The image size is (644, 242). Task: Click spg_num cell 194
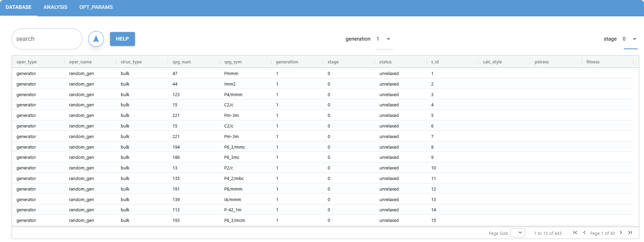pyautogui.click(x=194, y=147)
